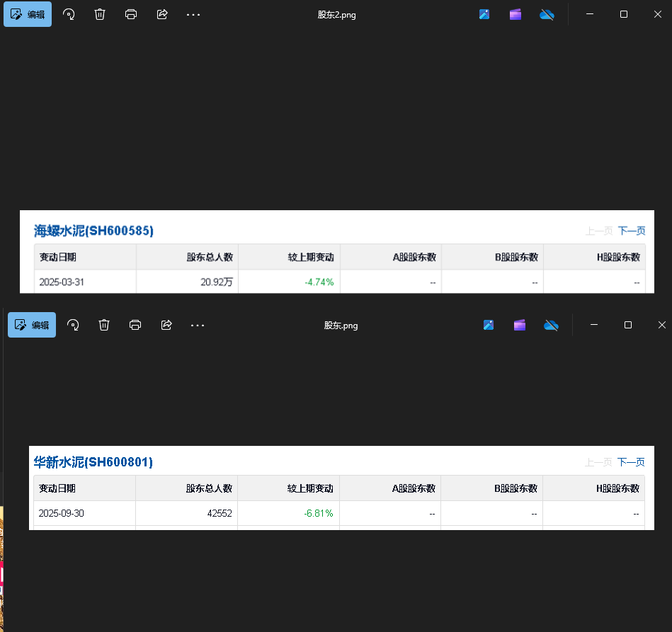672x632 pixels.
Task: Minimize the 股东.png window
Action: tap(594, 325)
